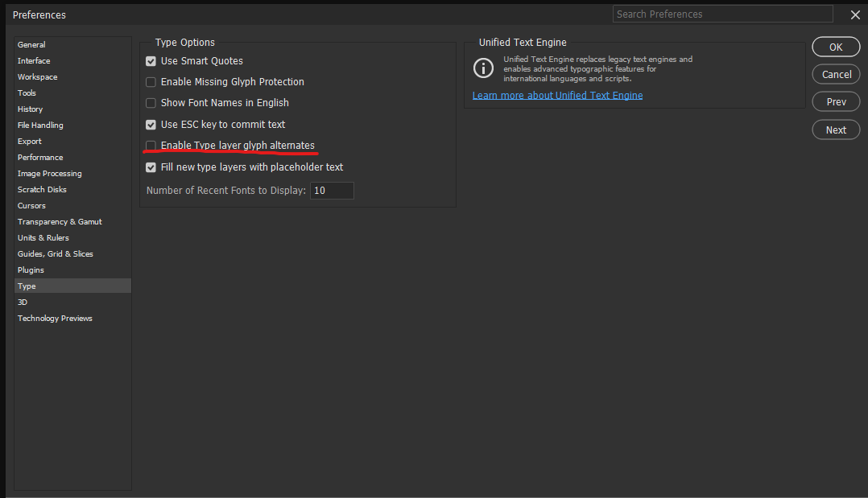Image resolution: width=868 pixels, height=498 pixels.
Task: Click the Number of Recent Fonts field
Action: (x=331, y=191)
